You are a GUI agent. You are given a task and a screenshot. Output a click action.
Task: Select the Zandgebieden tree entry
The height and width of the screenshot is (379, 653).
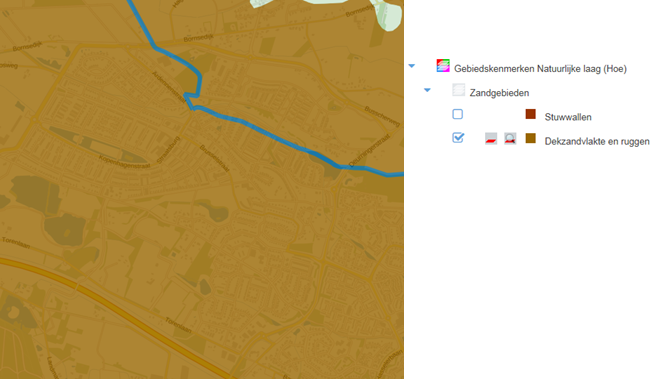click(x=499, y=93)
